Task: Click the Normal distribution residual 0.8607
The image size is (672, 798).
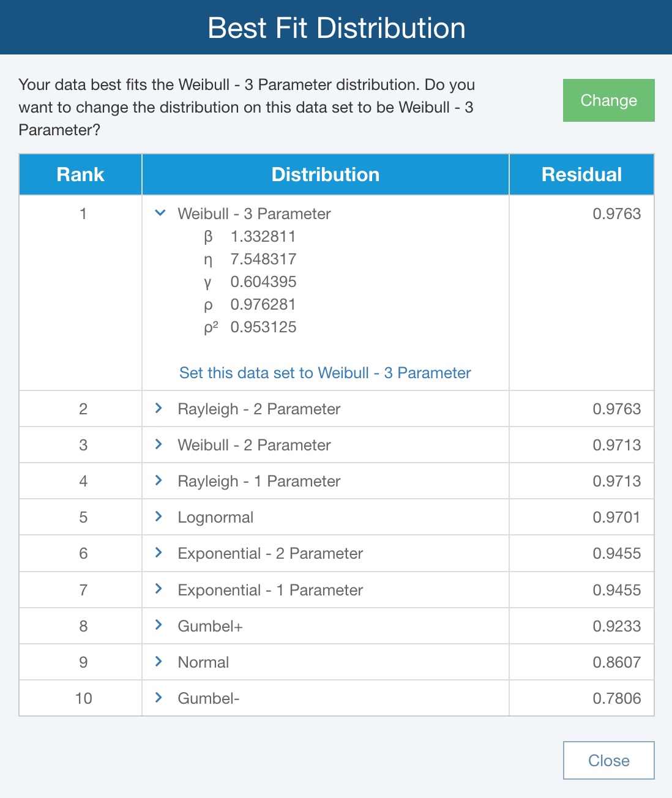Action: point(616,662)
